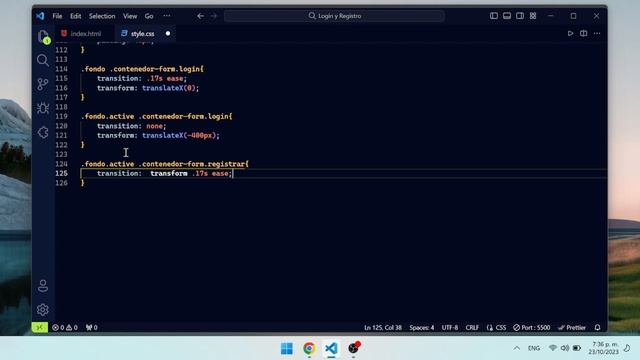The image size is (640, 360).
Task: Click the VS Code taskbar icon
Action: pyautogui.click(x=331, y=348)
